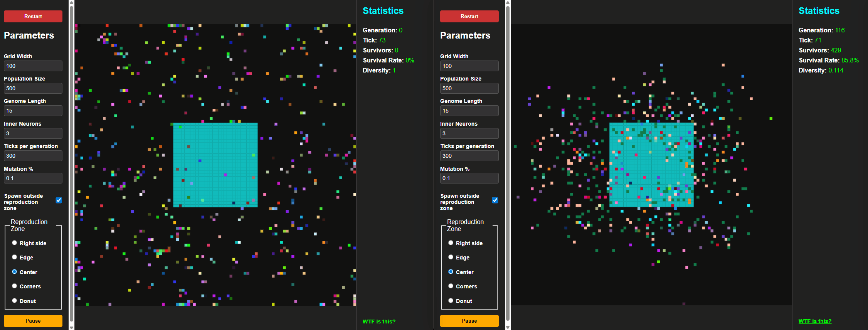Click left Genome Length input field
The image size is (868, 330).
click(33, 111)
